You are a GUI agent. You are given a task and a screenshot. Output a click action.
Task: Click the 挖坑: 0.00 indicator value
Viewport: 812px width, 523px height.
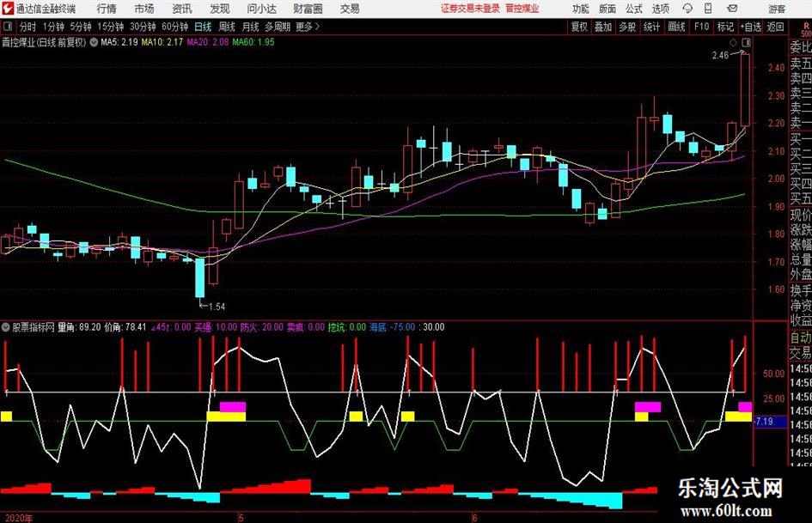(x=346, y=327)
